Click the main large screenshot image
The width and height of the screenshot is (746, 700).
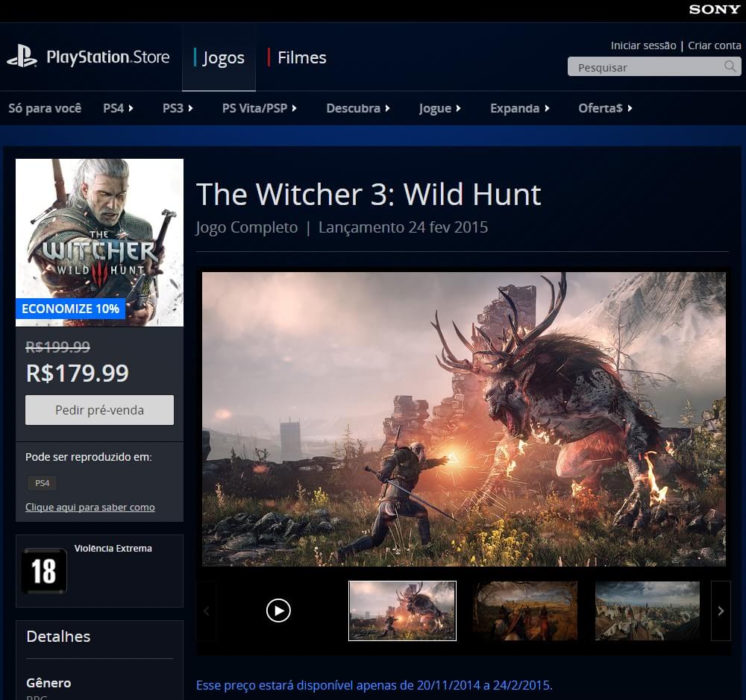point(464,419)
